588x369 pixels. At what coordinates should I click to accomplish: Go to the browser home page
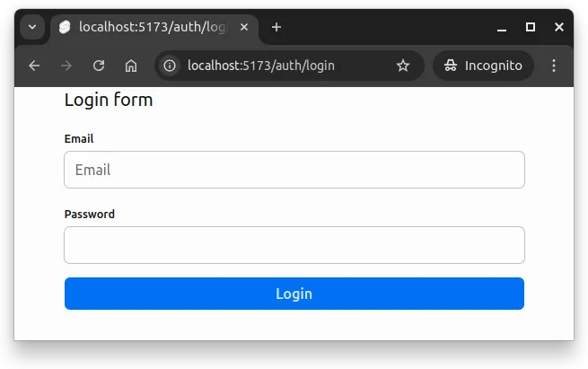pyautogui.click(x=131, y=66)
